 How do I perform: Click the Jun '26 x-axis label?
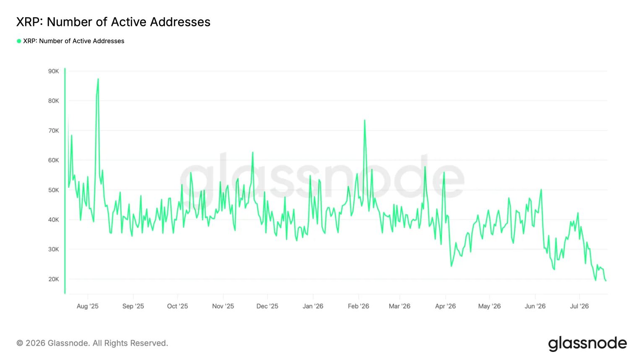[x=535, y=306]
